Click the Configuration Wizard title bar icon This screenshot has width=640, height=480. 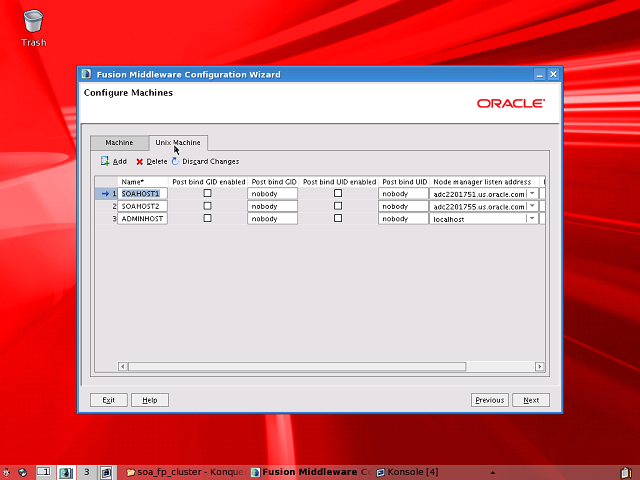click(86, 74)
